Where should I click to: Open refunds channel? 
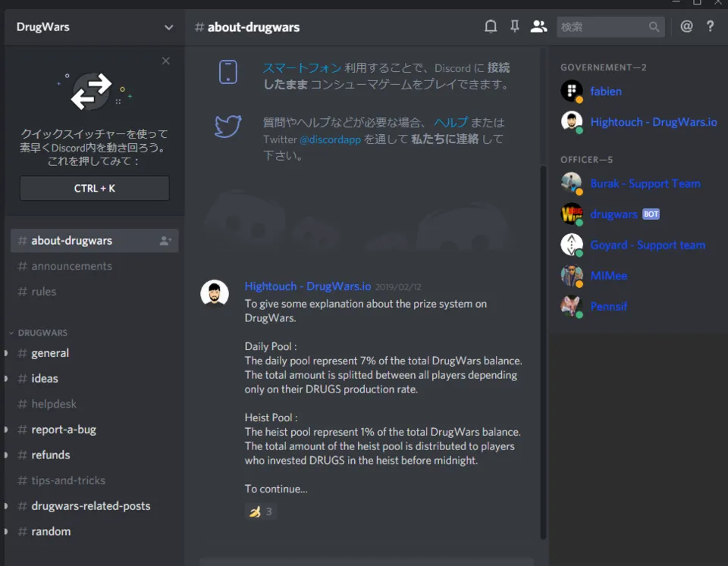click(94, 455)
